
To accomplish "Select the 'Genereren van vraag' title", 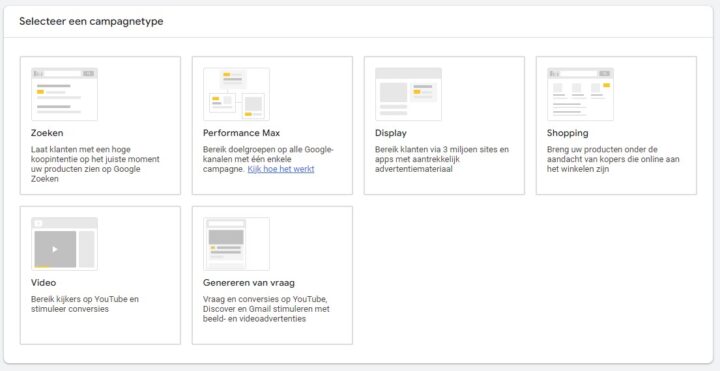I will pos(249,282).
